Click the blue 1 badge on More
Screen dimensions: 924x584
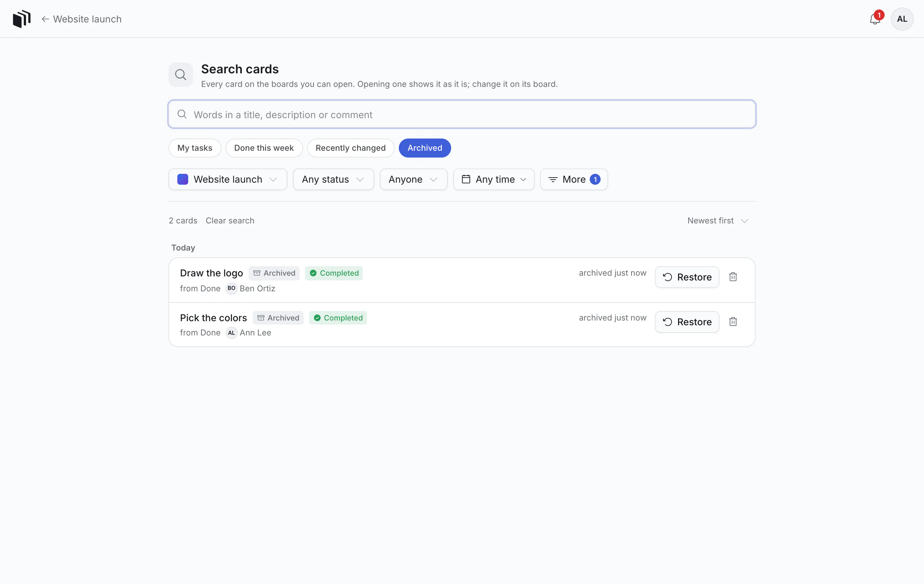[x=595, y=179]
